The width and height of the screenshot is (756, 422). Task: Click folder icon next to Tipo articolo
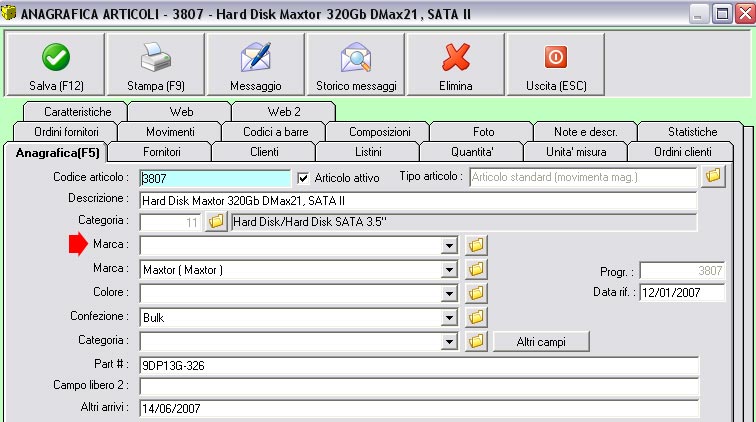(713, 177)
